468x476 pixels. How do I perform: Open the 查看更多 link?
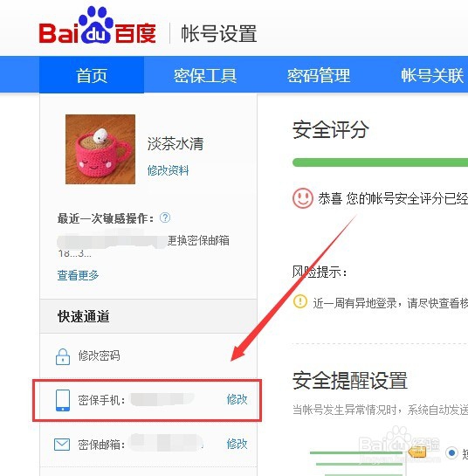[78, 275]
